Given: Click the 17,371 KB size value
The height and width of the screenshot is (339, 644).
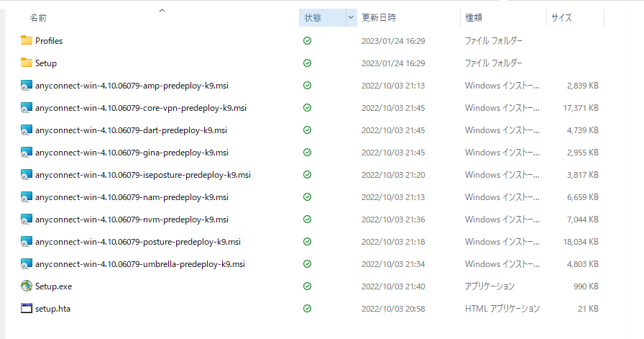Looking at the screenshot, I should pyautogui.click(x=580, y=107).
